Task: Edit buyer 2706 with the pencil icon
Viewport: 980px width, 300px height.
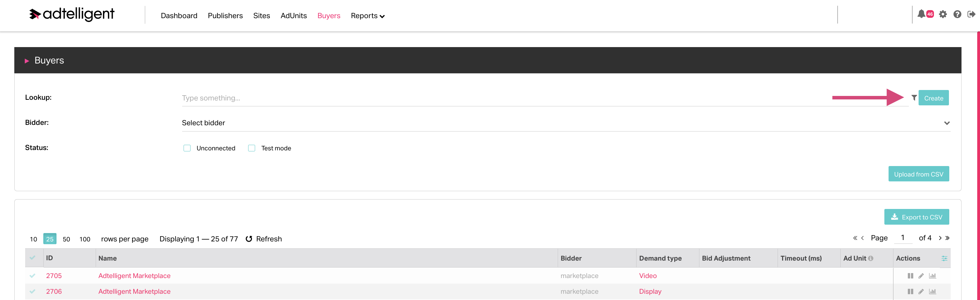Action: click(x=921, y=291)
